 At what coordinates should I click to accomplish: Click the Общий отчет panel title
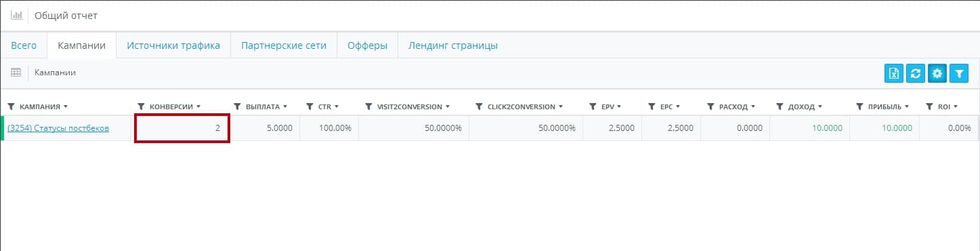coord(66,15)
